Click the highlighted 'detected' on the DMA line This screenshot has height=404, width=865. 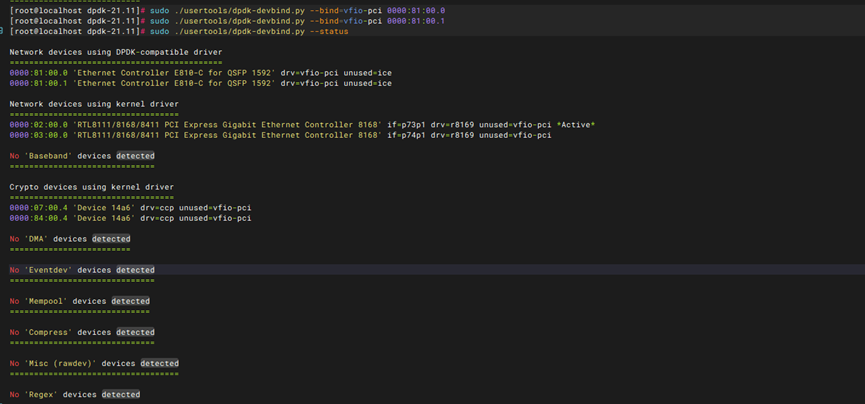pos(111,239)
